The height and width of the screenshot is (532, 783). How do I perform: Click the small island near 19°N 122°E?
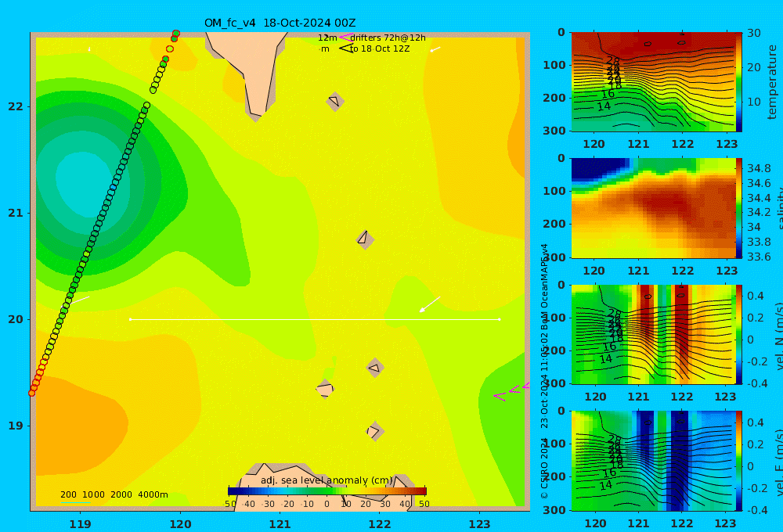click(374, 431)
